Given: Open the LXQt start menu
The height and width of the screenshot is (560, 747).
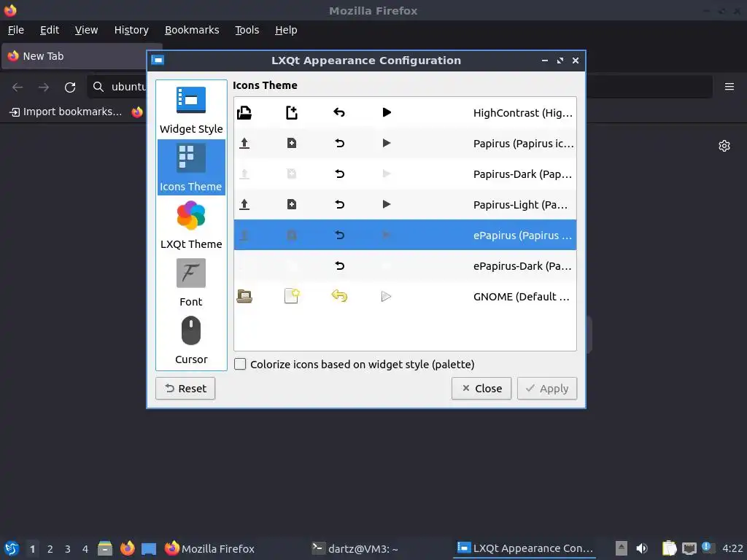Looking at the screenshot, I should [12, 548].
